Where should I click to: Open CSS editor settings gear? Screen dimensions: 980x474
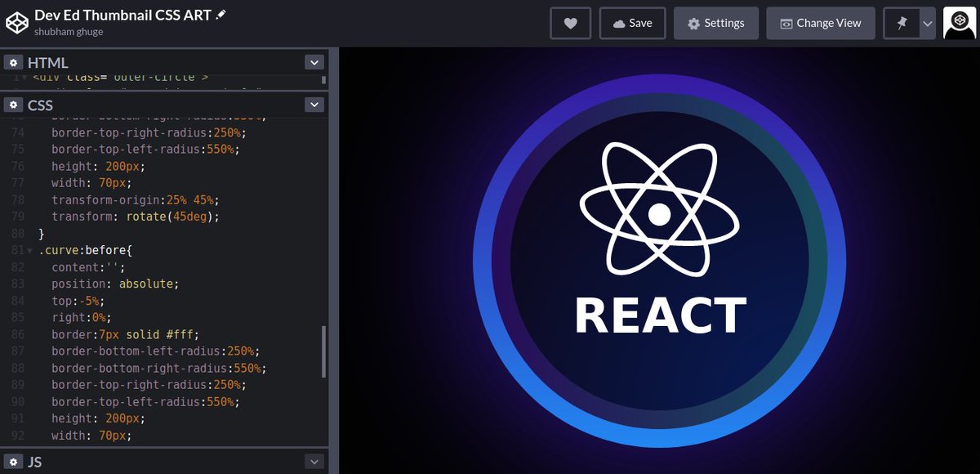[14, 105]
